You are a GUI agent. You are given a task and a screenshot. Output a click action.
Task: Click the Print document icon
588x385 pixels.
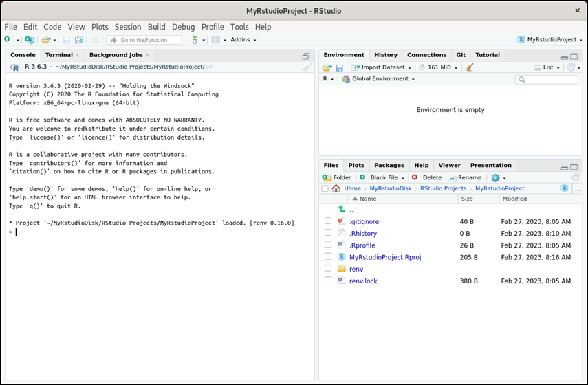point(96,40)
